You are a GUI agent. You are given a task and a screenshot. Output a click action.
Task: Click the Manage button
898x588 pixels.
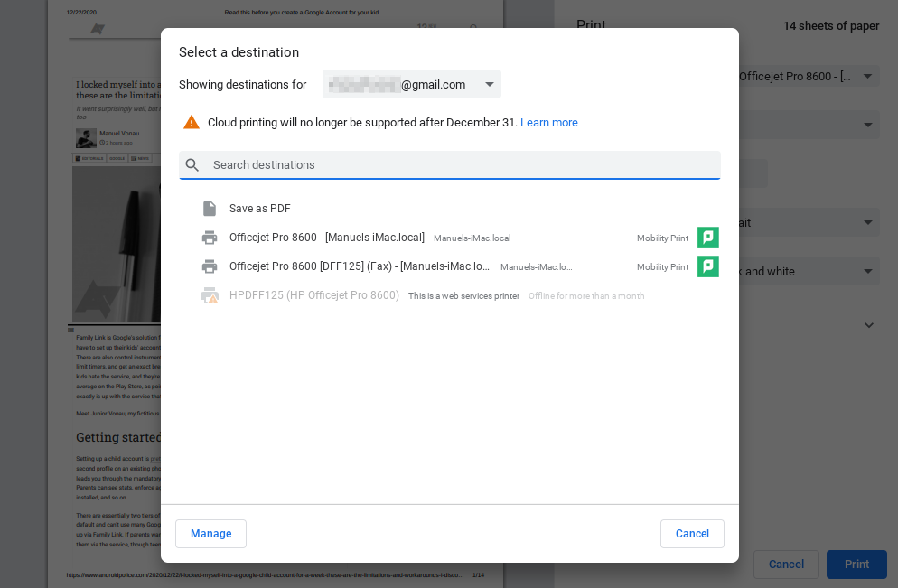click(x=210, y=534)
